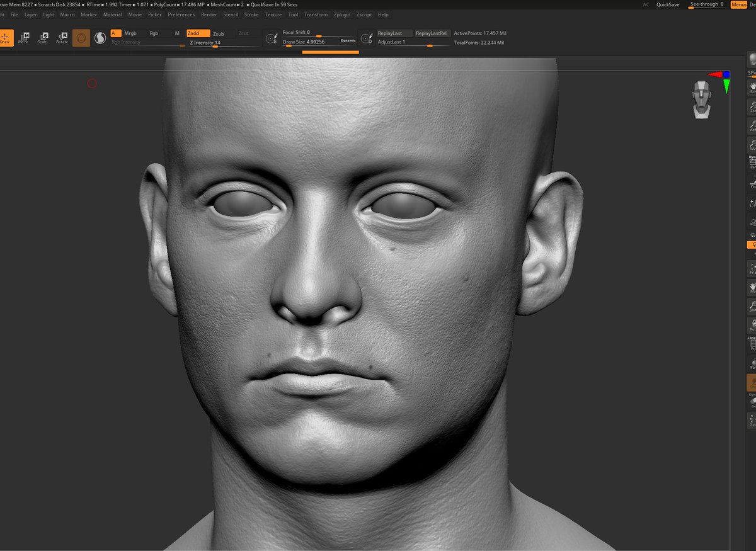Toggle the Transp transparency icon
756x551 pixels.
[752, 364]
